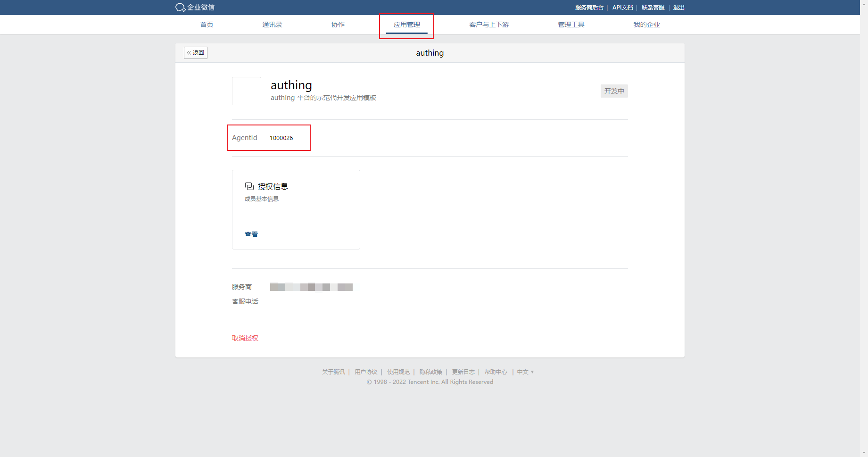Select the 应用管理 tab
Image resolution: width=868 pixels, height=457 pixels.
406,25
